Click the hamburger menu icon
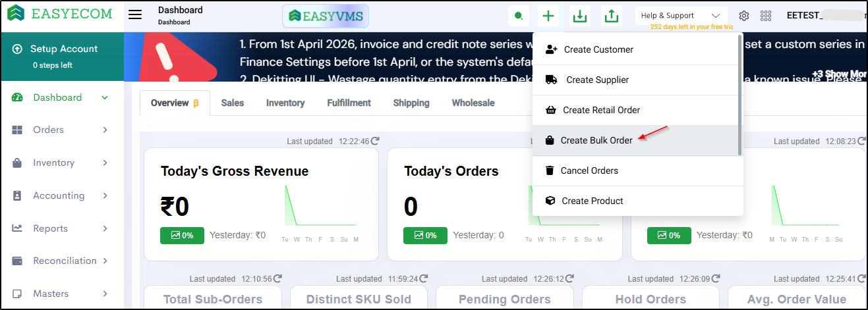868x310 pixels. pos(135,15)
